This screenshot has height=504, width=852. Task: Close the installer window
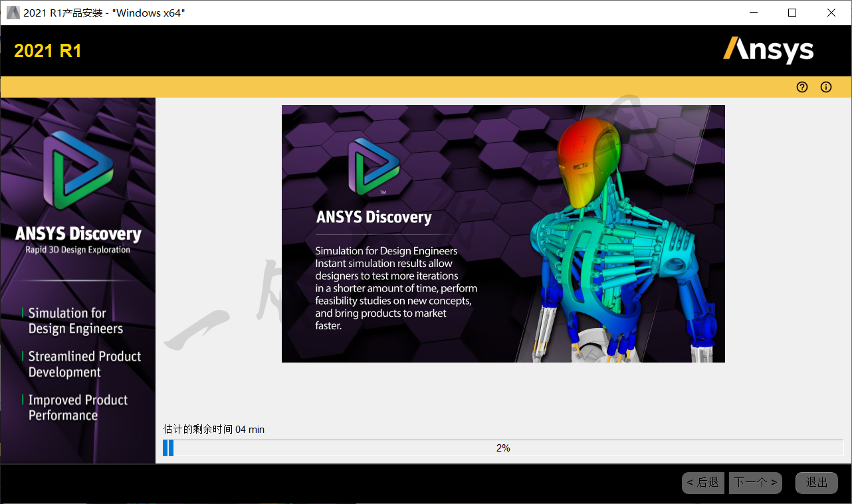pos(831,13)
